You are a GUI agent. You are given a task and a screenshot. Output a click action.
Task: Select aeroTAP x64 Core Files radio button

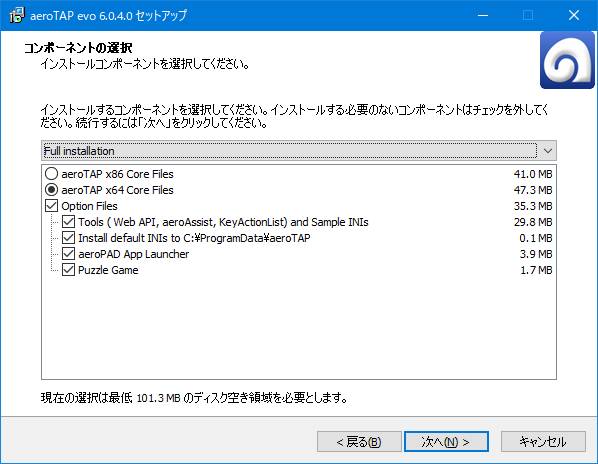tap(51, 190)
